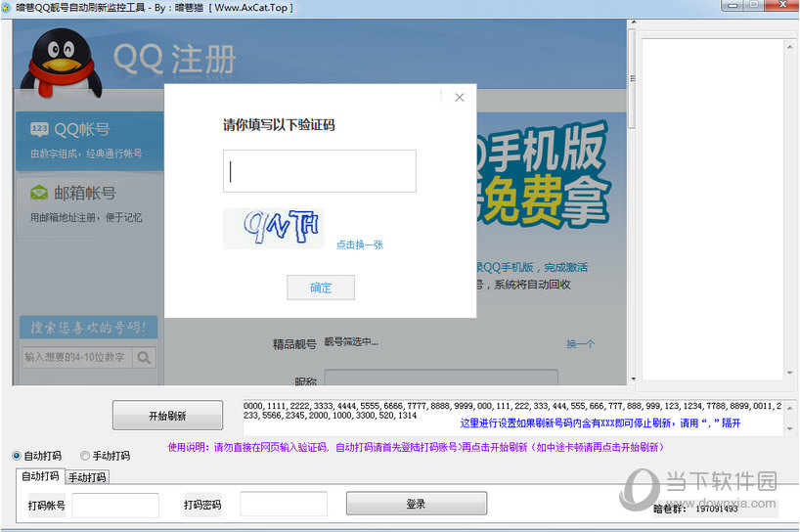Click web page scrollbar up arrow

pyautogui.click(x=633, y=22)
